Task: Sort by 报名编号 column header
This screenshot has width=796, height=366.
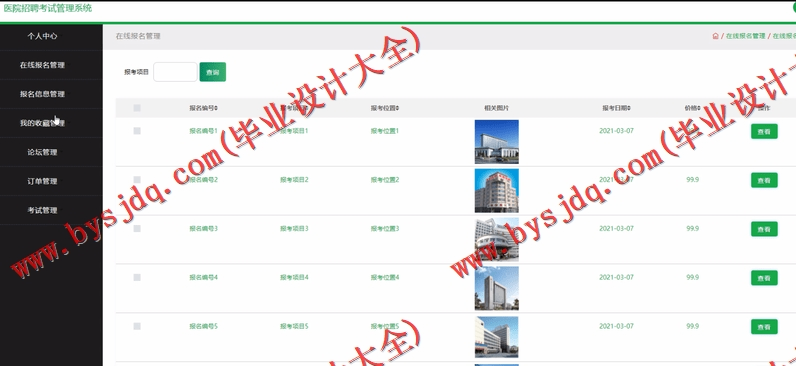Action: pyautogui.click(x=204, y=108)
